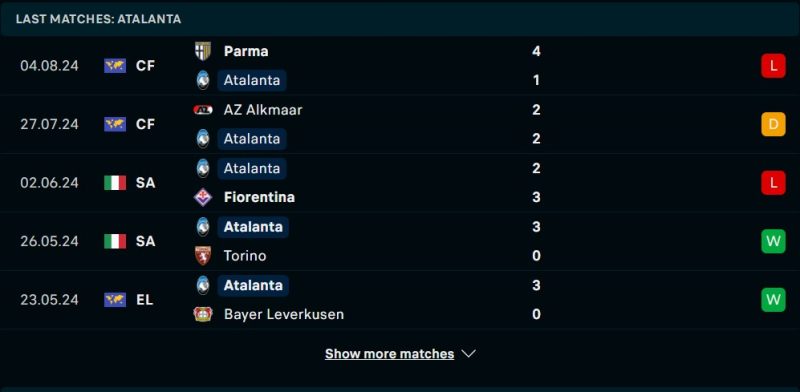Image resolution: width=800 pixels, height=392 pixels.
Task: Click the world flag beside EL competition
Action: coord(115,300)
